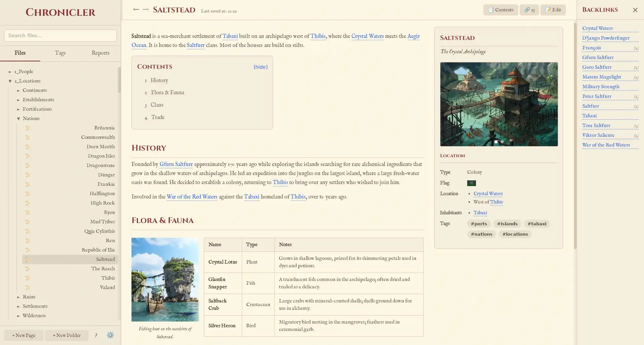Click the Flag color swatch in Location panel

click(x=472, y=183)
